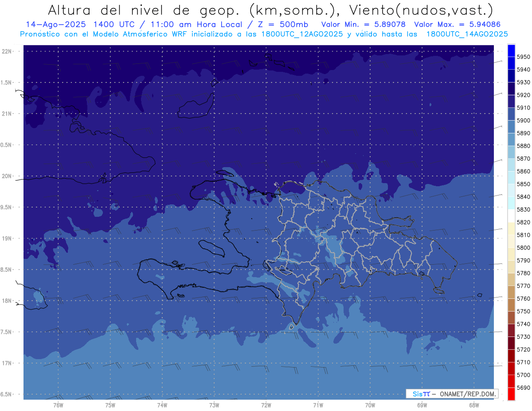The image size is (532, 411).
Task: Click the '5810' legend value
Action: [524, 235]
